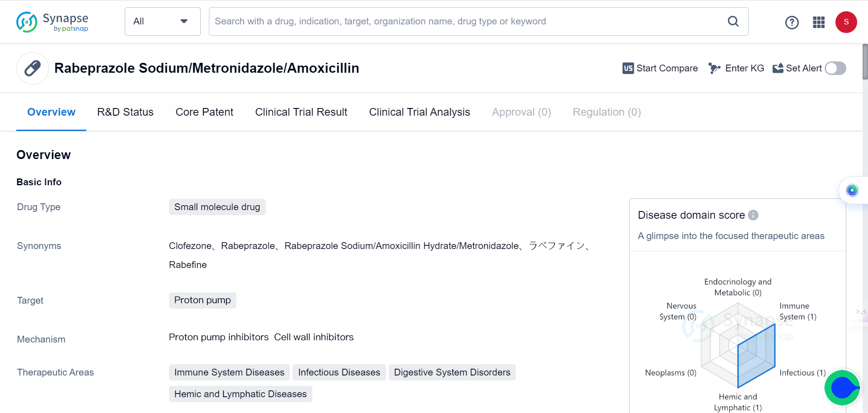The height and width of the screenshot is (413, 868).
Task: Click the drug pill icon beside title
Action: coord(33,68)
